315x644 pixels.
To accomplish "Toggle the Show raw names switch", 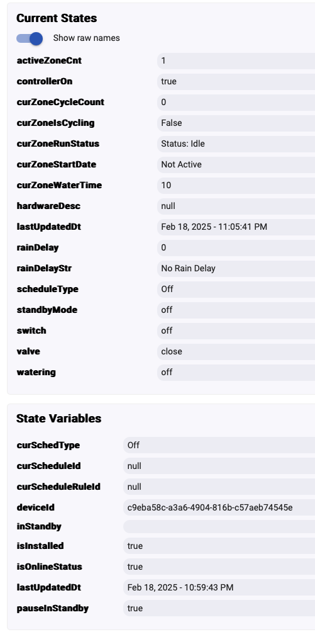I will pyautogui.click(x=30, y=38).
